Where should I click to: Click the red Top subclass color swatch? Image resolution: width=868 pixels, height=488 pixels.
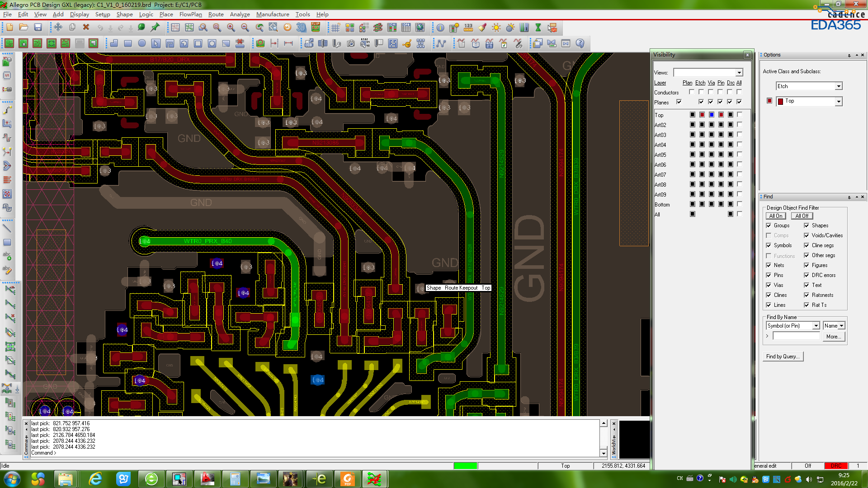[x=769, y=101]
